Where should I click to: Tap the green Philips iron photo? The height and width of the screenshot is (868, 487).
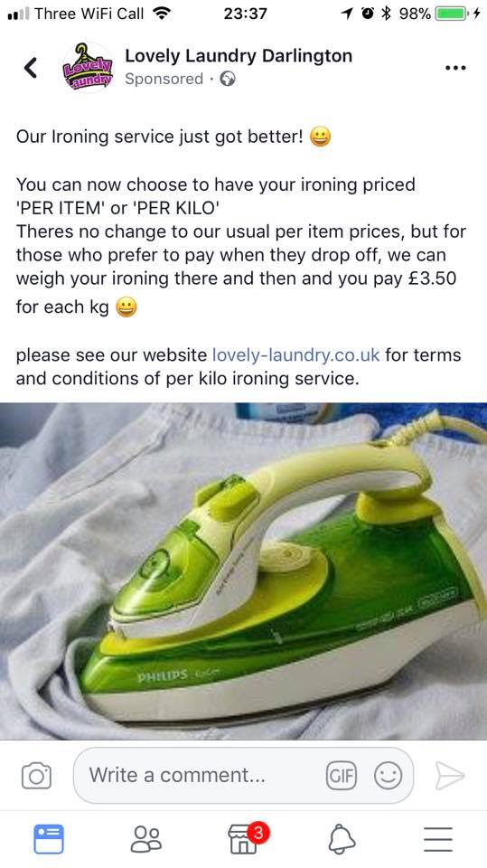pos(244,571)
